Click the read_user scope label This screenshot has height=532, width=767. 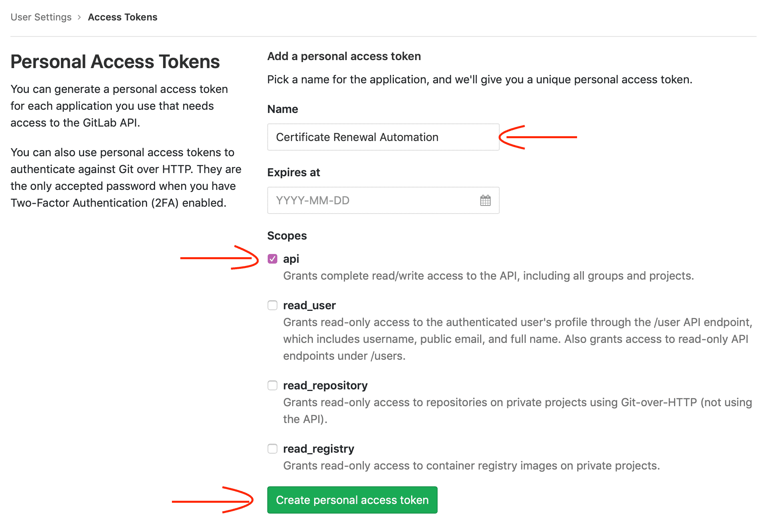309,305
